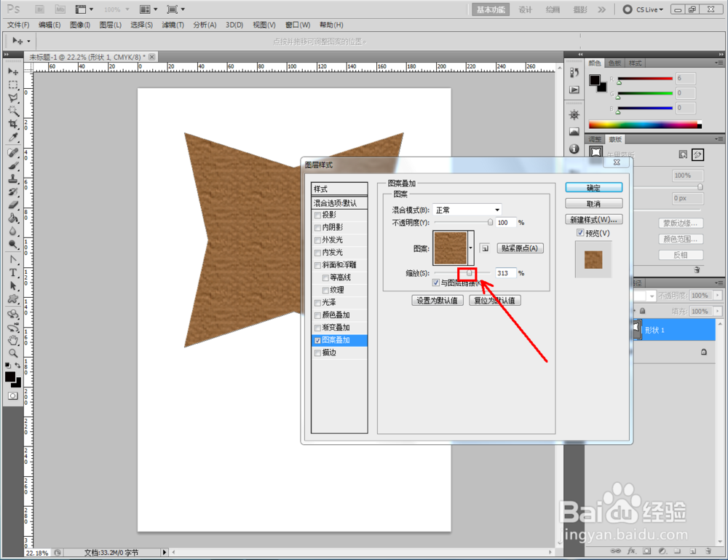Select the Hand tool

pos(13,340)
